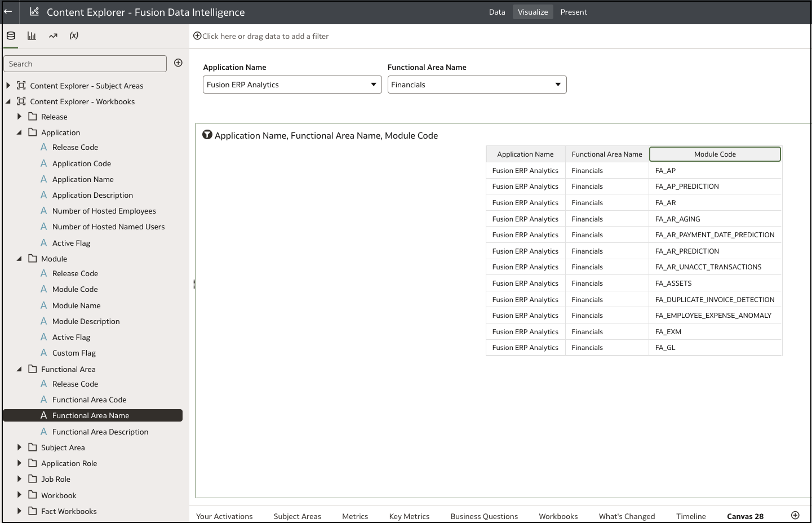Click the back arrow in the top bar

9,11
